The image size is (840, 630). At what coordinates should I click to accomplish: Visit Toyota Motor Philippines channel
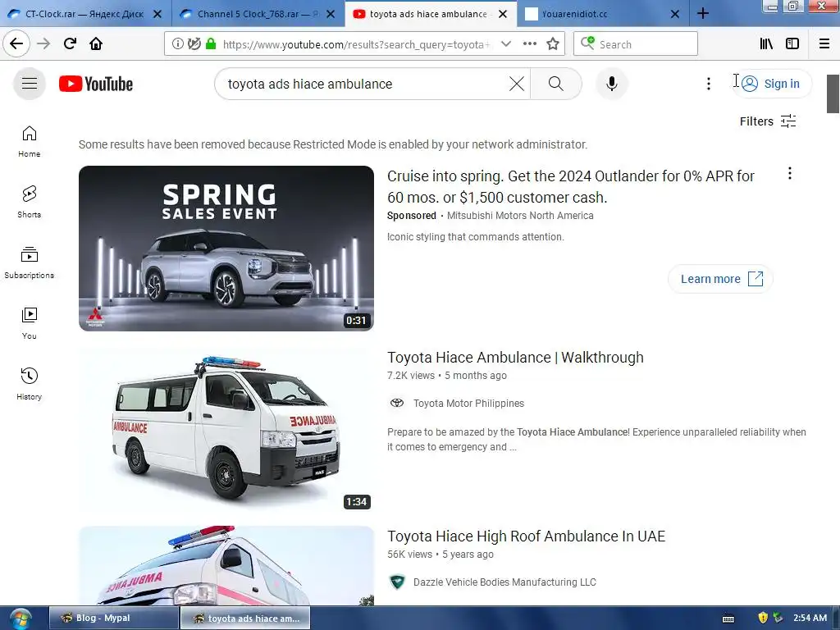468,404
